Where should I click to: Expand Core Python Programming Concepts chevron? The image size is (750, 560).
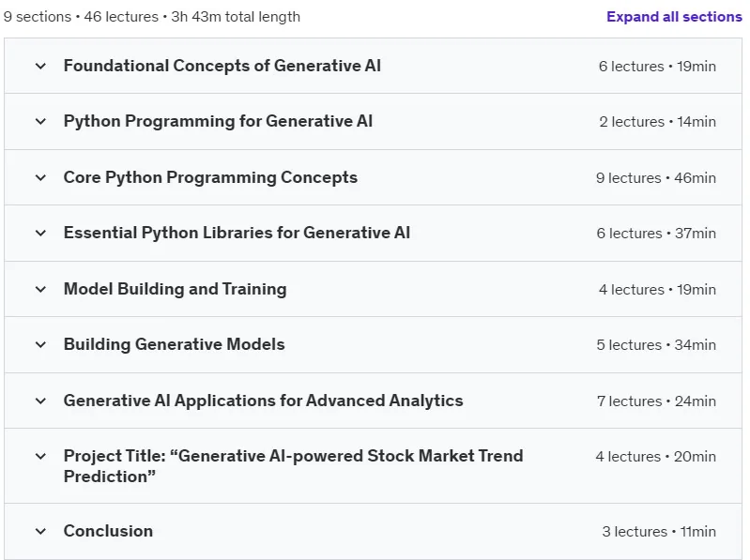40,177
